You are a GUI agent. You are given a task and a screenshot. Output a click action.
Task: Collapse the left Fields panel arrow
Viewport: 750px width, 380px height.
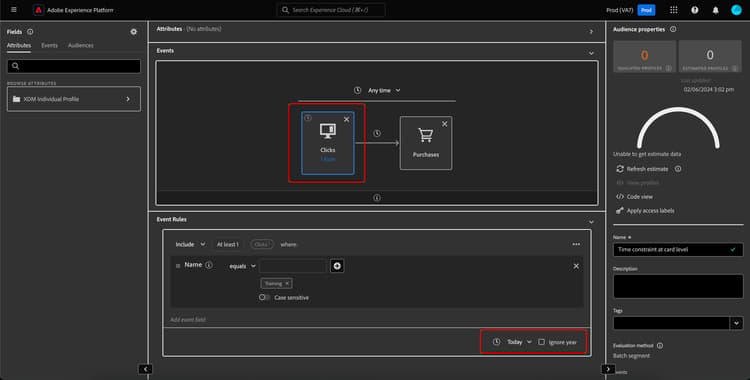[x=145, y=369]
